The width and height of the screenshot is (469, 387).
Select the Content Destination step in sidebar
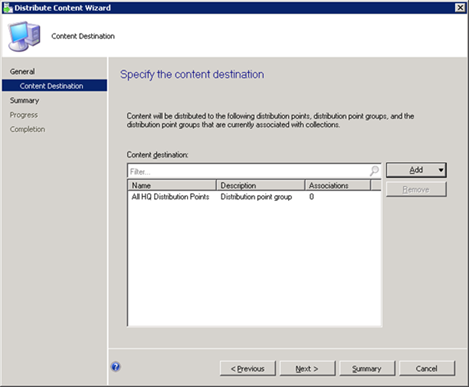(x=54, y=86)
